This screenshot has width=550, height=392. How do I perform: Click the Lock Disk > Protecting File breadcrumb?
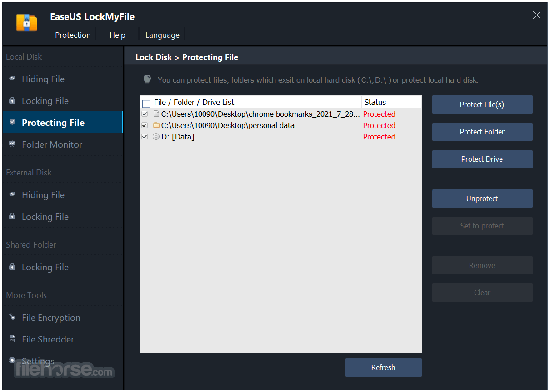click(x=187, y=57)
